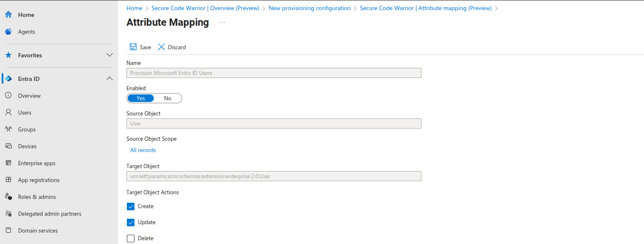The image size is (644, 244).
Task: Click the All records scope link
Action: (x=143, y=150)
